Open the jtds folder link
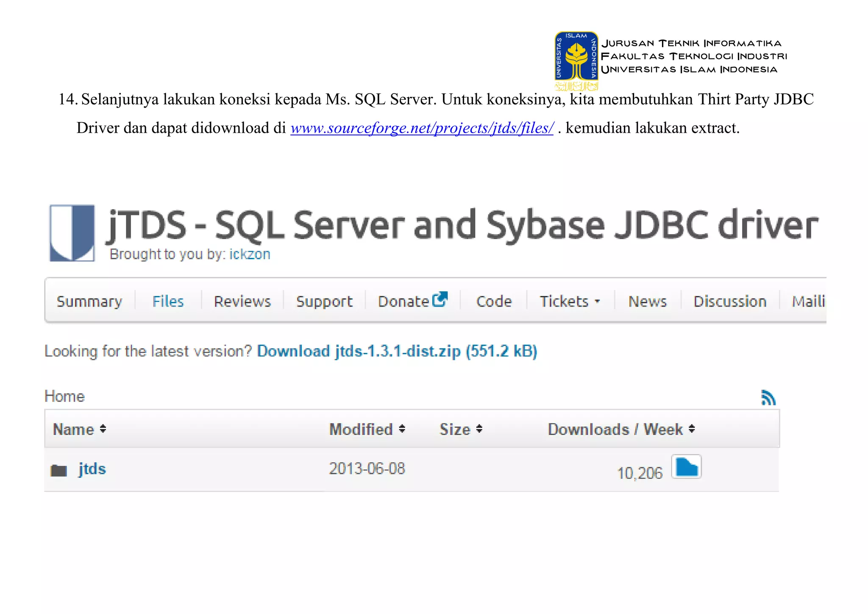 (92, 469)
